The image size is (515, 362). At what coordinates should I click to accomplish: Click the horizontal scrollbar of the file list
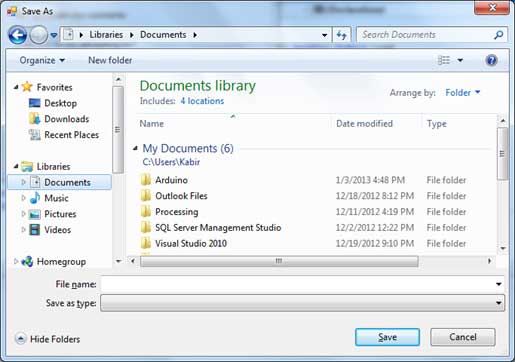pos(279,261)
